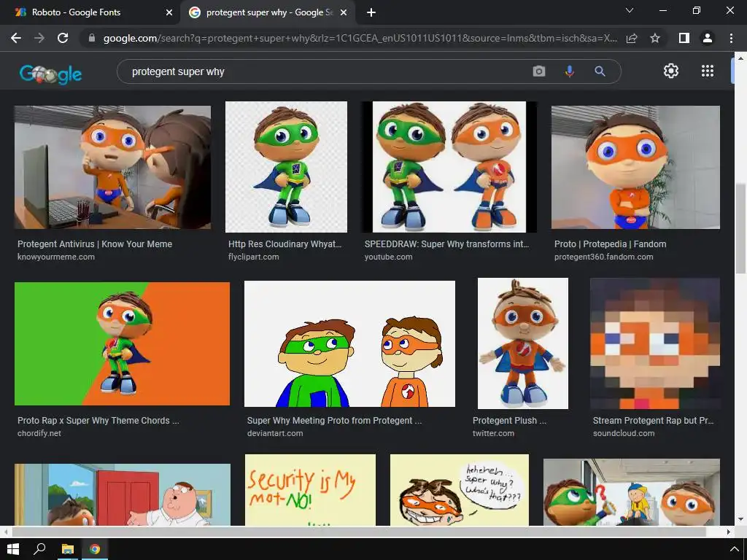Open the Chrome profile menu
Image resolution: width=747 pixels, height=560 pixels.
(x=708, y=38)
